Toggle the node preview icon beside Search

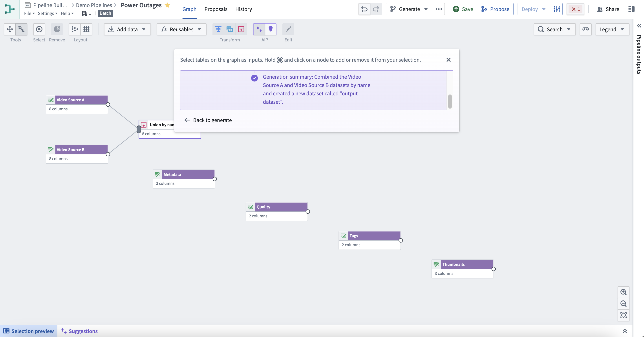585,29
